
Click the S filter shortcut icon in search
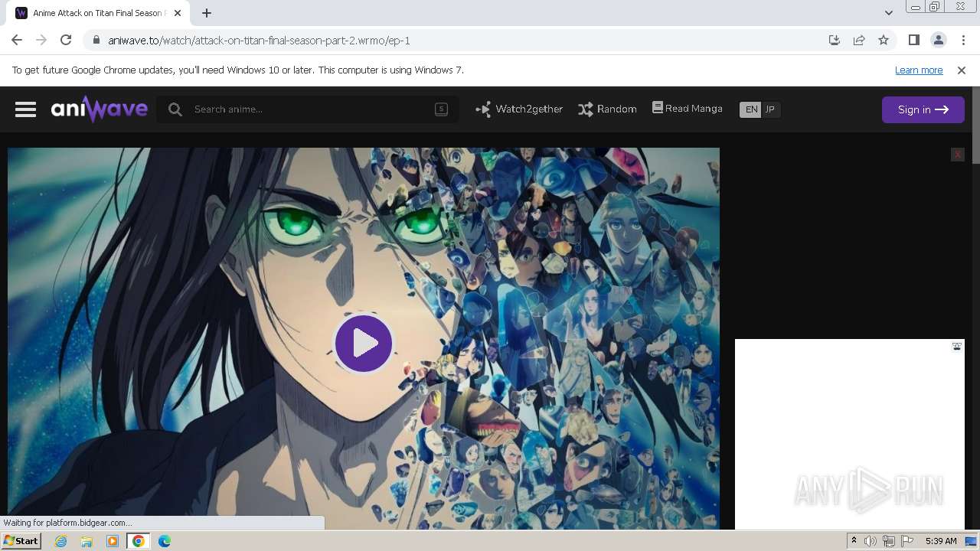coord(441,109)
